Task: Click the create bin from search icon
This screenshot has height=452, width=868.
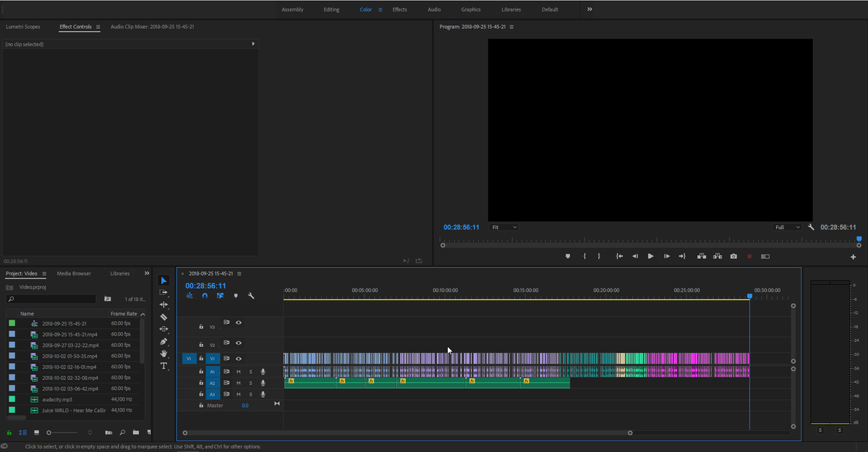Action: point(107,299)
